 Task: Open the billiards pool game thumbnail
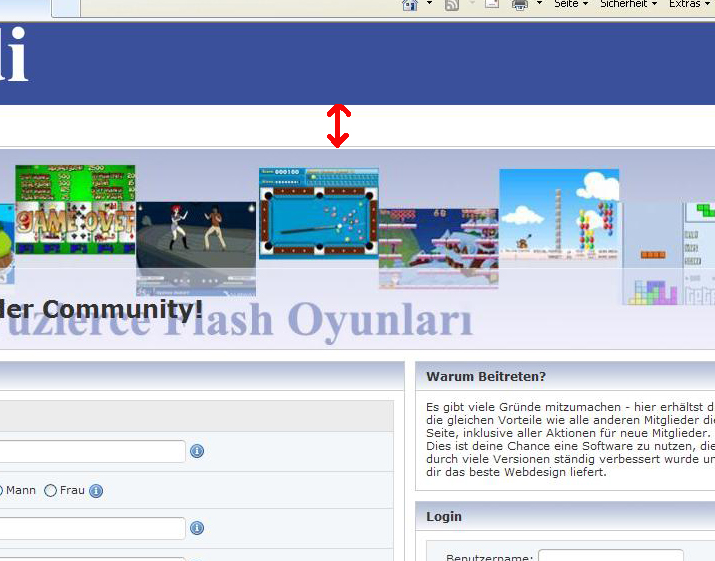tap(319, 213)
